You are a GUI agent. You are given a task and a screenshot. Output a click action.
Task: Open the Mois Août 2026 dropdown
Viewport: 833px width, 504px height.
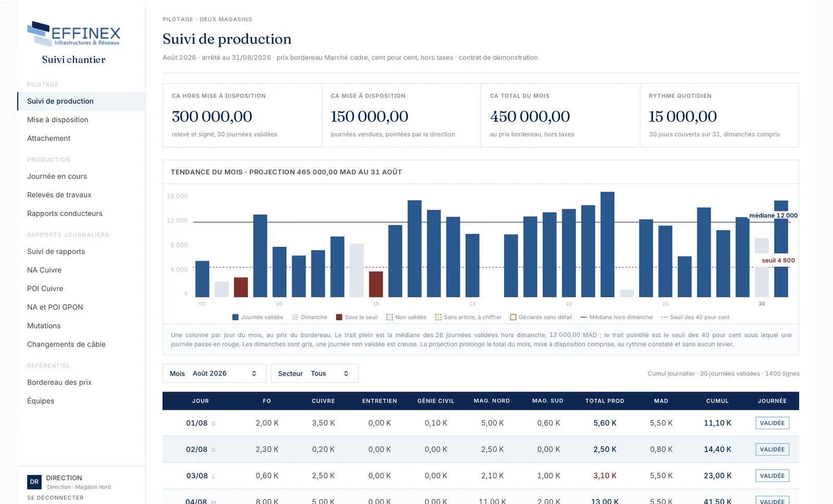[x=214, y=373]
